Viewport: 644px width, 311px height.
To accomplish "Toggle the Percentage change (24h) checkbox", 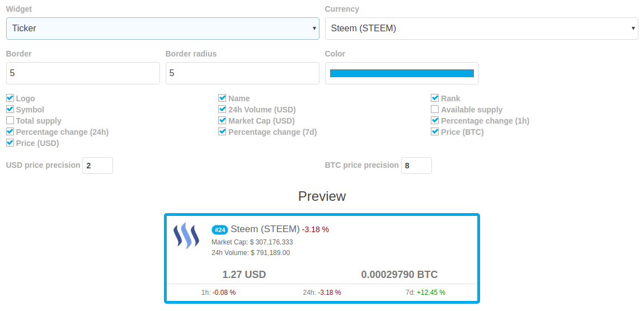I will coord(10,132).
